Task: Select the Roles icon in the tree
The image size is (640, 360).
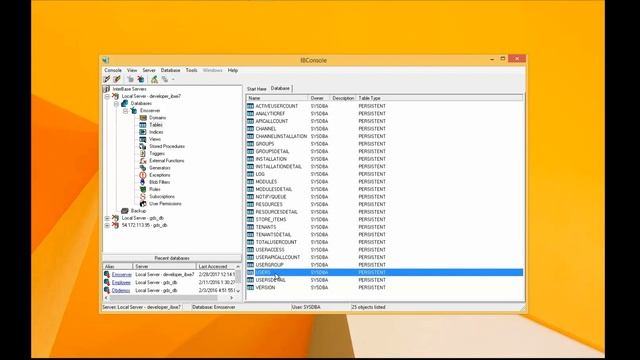Action: 143,189
